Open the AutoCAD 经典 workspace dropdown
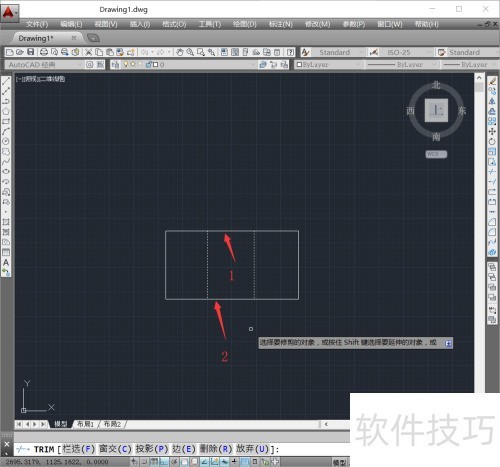Screen dimensions: 500x467 click(x=44, y=65)
